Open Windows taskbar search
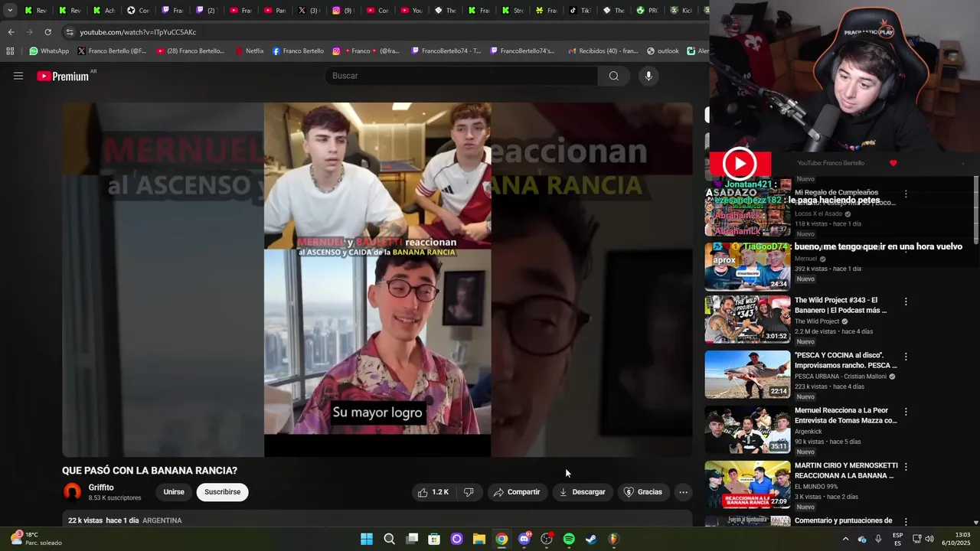This screenshot has width=980, height=551. tap(389, 539)
